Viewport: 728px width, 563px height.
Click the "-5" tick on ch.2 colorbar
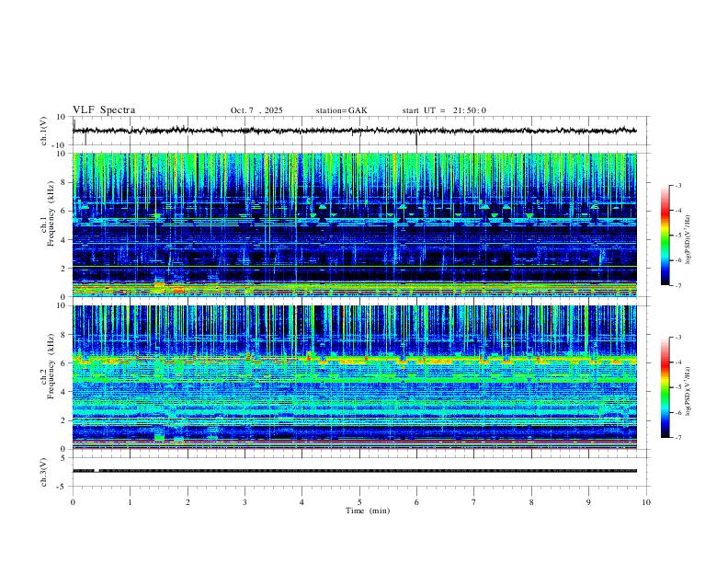tap(678, 387)
